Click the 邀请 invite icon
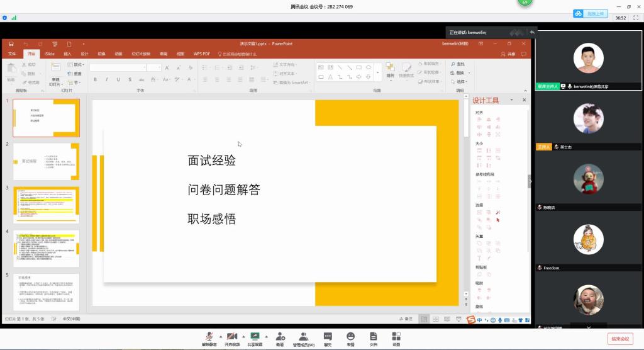The image size is (644, 350). tap(280, 337)
